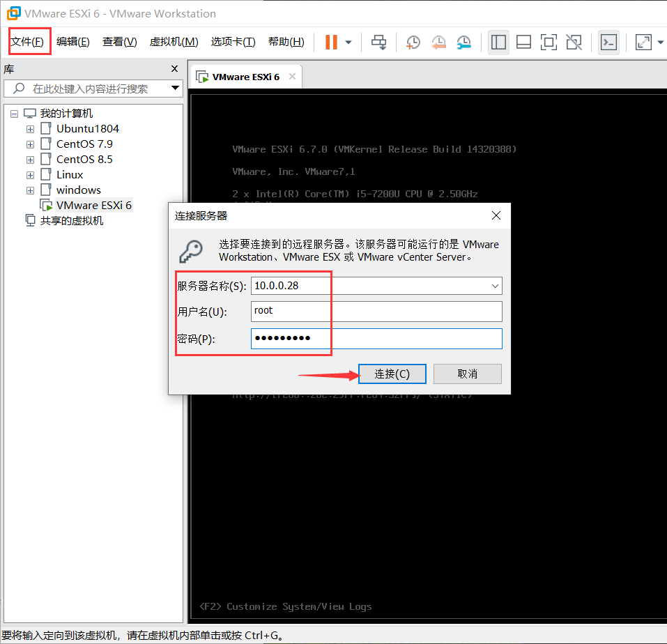Image resolution: width=667 pixels, height=644 pixels.
Task: Click the windows VM page icon
Action: [x=46, y=190]
